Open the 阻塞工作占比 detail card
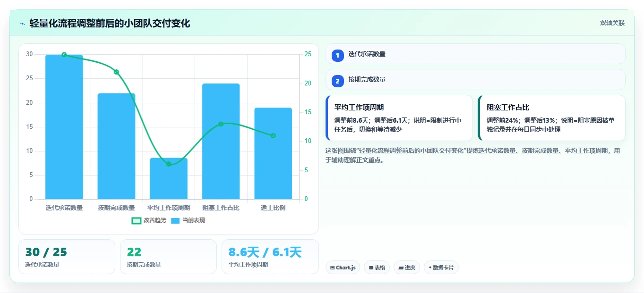 coord(551,118)
